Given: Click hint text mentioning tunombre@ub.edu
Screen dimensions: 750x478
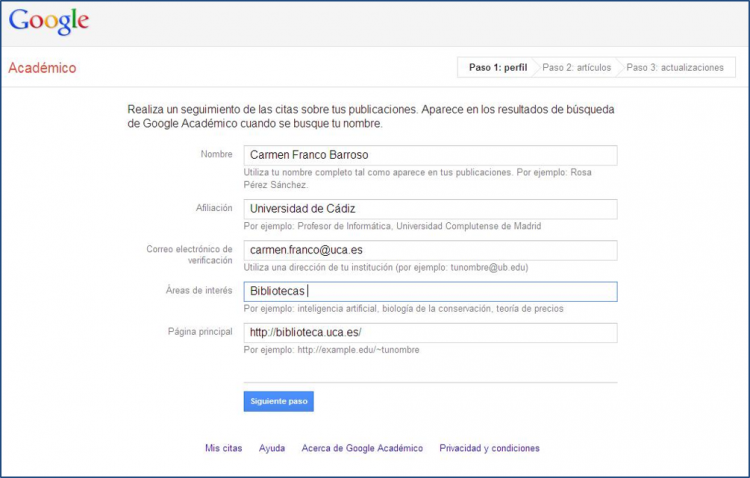Looking at the screenshot, I should pyautogui.click(x=386, y=267).
